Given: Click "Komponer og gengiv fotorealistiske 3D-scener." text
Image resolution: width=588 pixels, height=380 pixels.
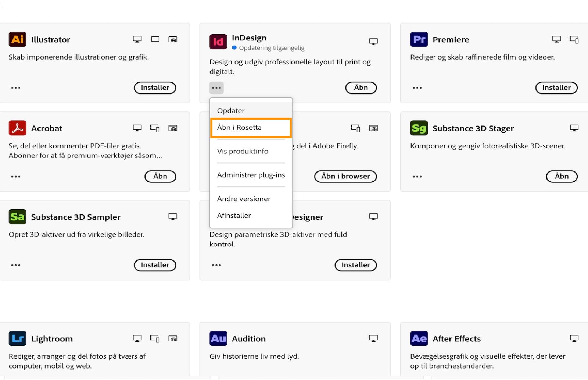Looking at the screenshot, I should point(488,146).
